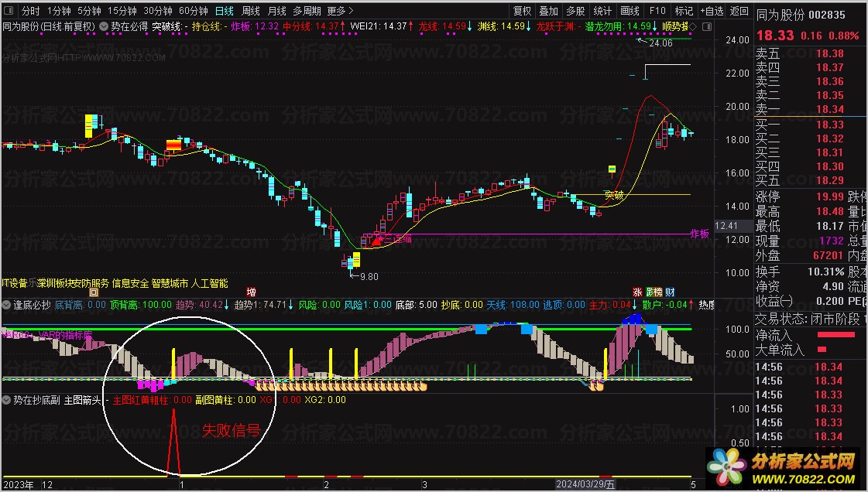The height and width of the screenshot is (492, 868).
Task: Click the 跌榜 tag icon
Action: click(654, 292)
